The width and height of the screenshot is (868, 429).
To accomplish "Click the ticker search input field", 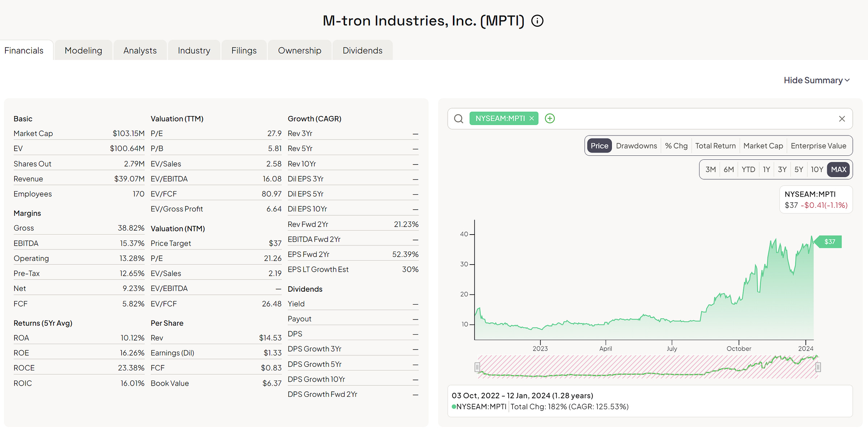I will click(x=687, y=119).
